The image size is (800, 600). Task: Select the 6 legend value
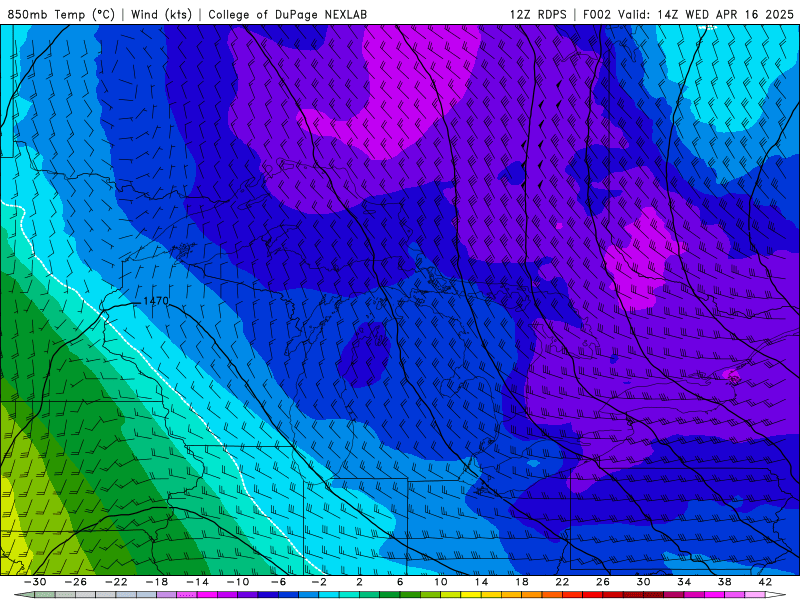(400, 582)
